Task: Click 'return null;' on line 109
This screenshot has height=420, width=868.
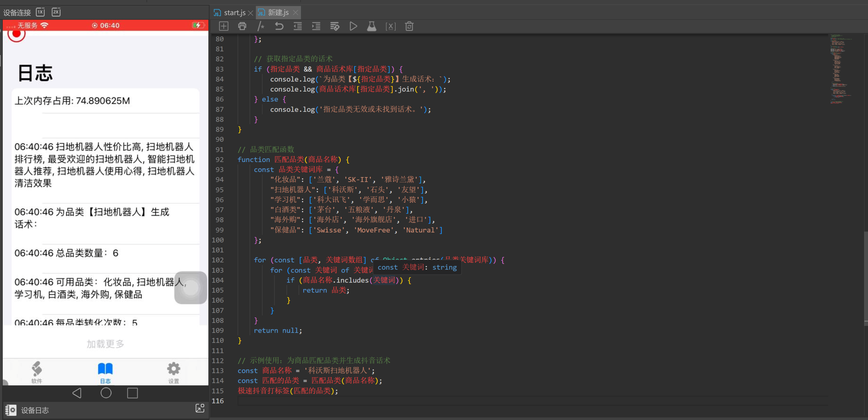Action: point(278,330)
